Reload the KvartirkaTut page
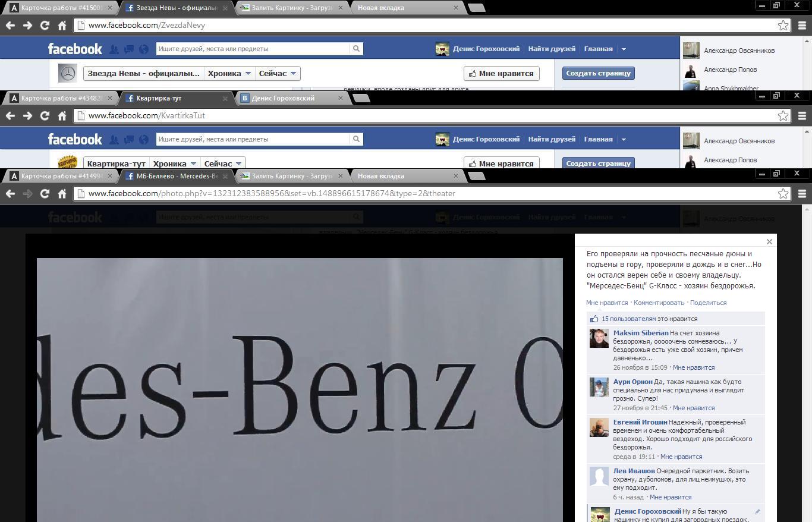This screenshot has width=812, height=522. [45, 116]
